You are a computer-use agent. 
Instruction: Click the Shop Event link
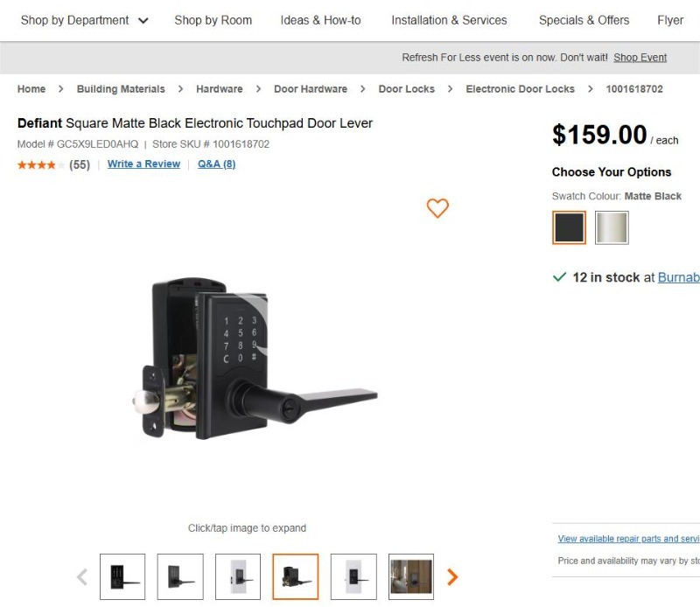(640, 58)
